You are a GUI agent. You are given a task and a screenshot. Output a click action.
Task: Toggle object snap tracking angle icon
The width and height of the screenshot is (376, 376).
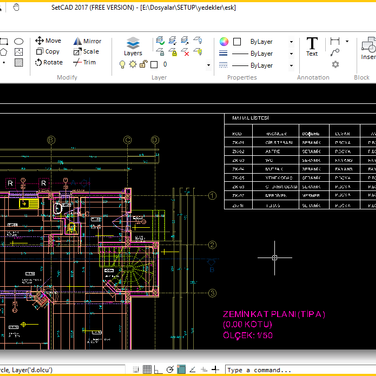192,370
